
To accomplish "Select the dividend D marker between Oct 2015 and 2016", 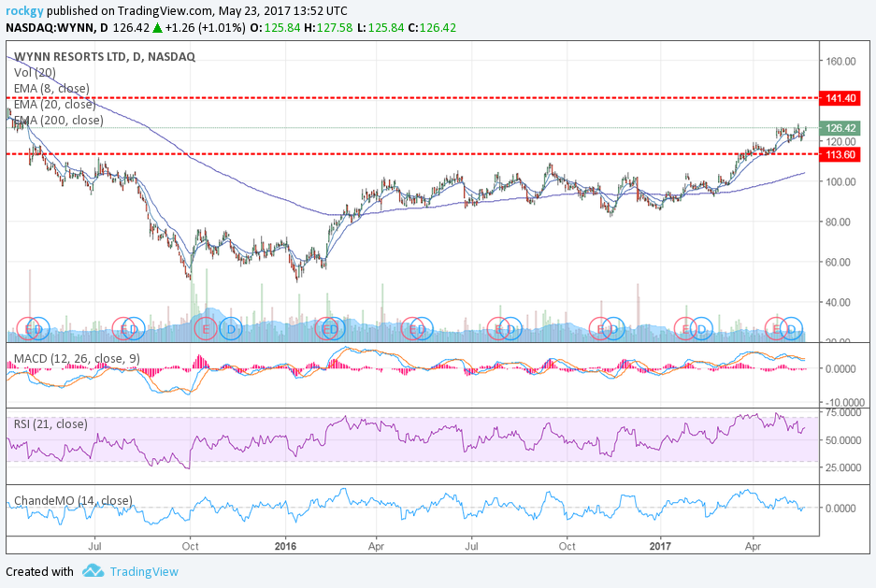I will (x=231, y=329).
